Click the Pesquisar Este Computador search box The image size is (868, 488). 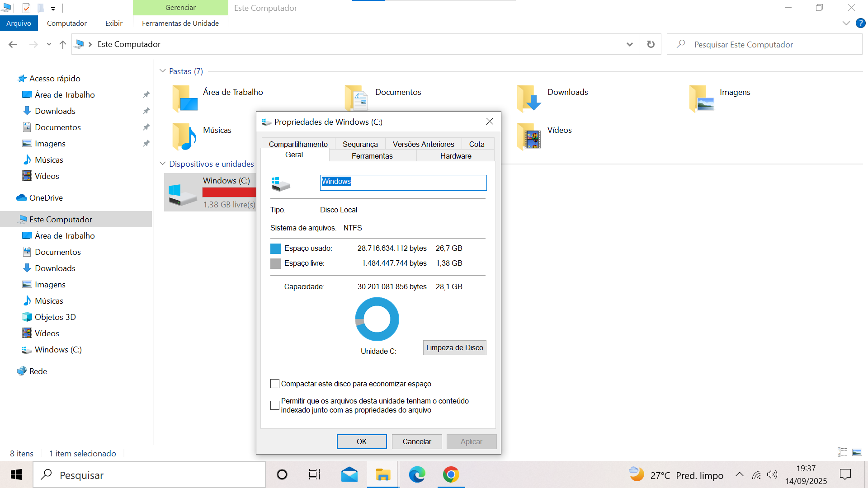(x=764, y=44)
